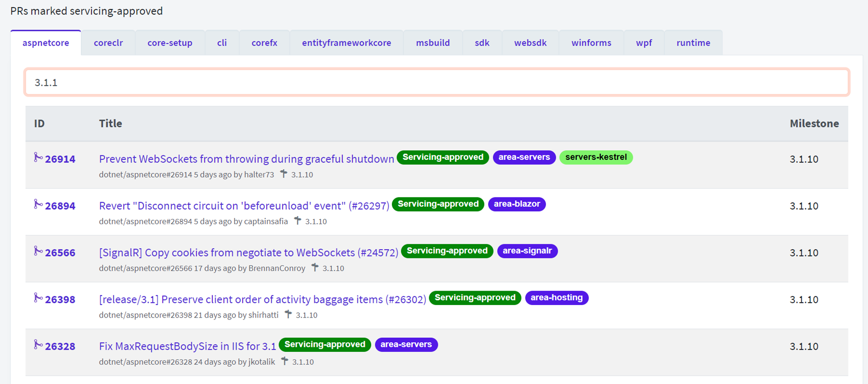The height and width of the screenshot is (384, 868).
Task: Click area-servers label on PR 26328
Action: click(x=406, y=345)
